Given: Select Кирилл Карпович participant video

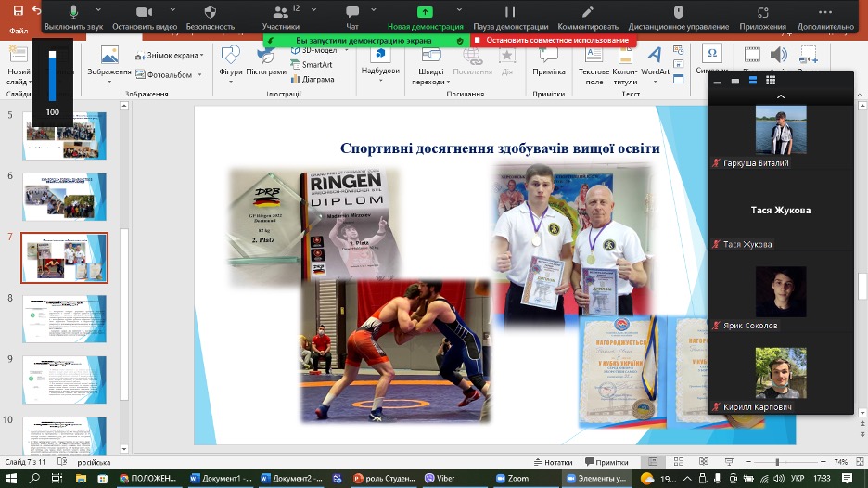Looking at the screenshot, I should [x=781, y=374].
